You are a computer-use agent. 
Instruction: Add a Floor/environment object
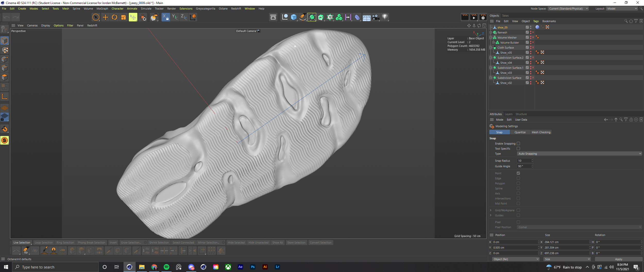pos(367,17)
